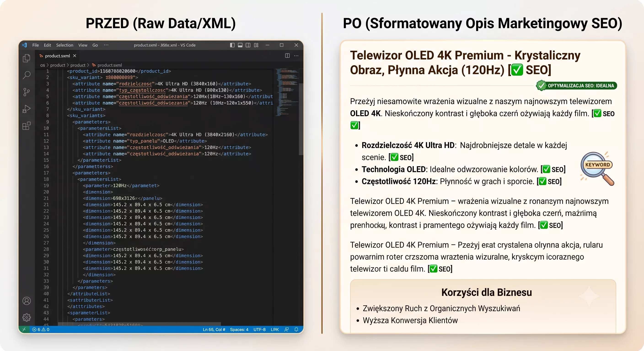Close the product.sxml tab
Viewport: 644px width, 351px height.
tap(75, 56)
